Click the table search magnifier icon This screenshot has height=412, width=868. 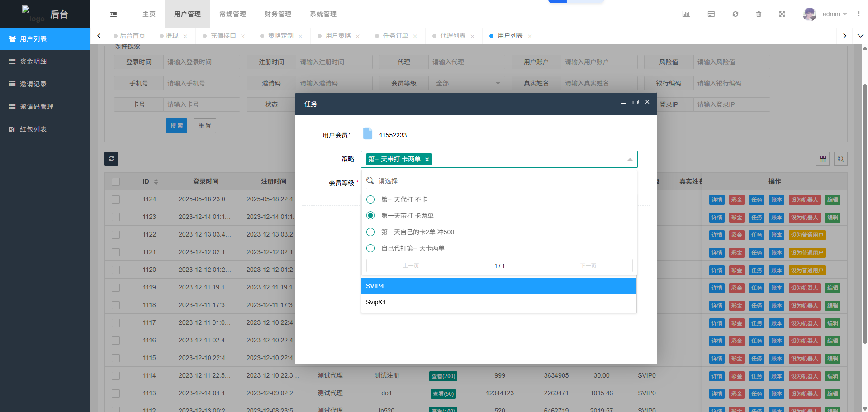[840, 159]
